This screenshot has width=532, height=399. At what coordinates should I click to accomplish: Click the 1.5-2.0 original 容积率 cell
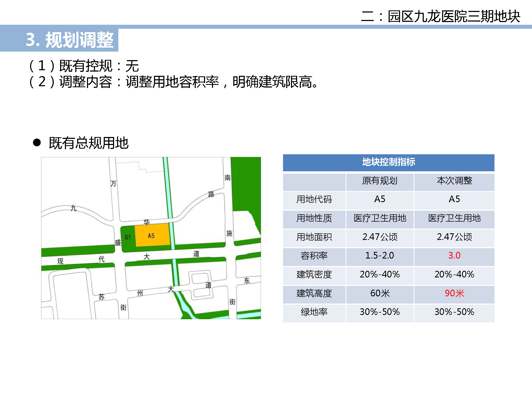[x=380, y=256]
